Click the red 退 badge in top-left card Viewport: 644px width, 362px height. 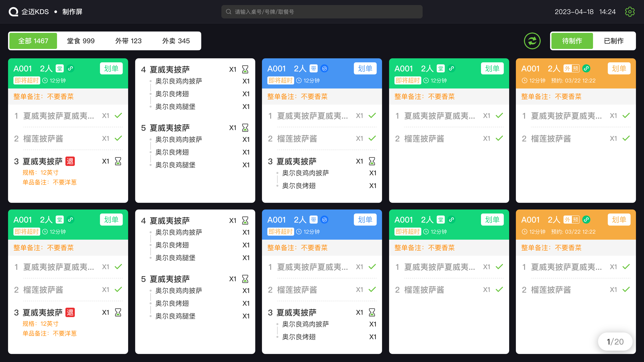pos(70,161)
